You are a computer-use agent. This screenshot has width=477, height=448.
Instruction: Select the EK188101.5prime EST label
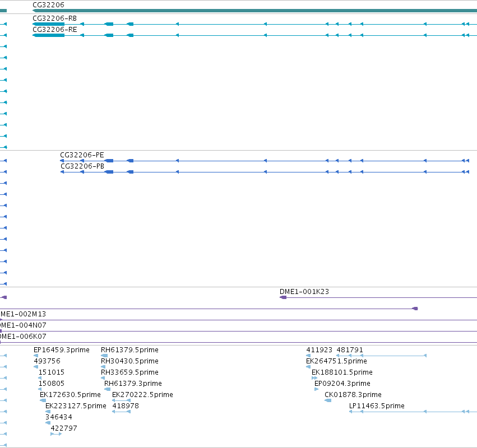342,372
